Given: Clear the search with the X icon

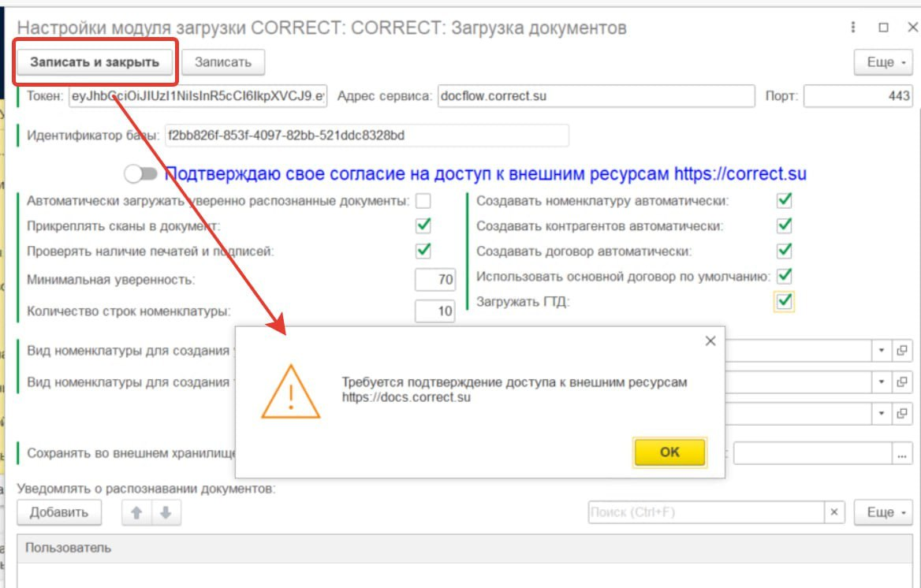Looking at the screenshot, I should point(834,512).
